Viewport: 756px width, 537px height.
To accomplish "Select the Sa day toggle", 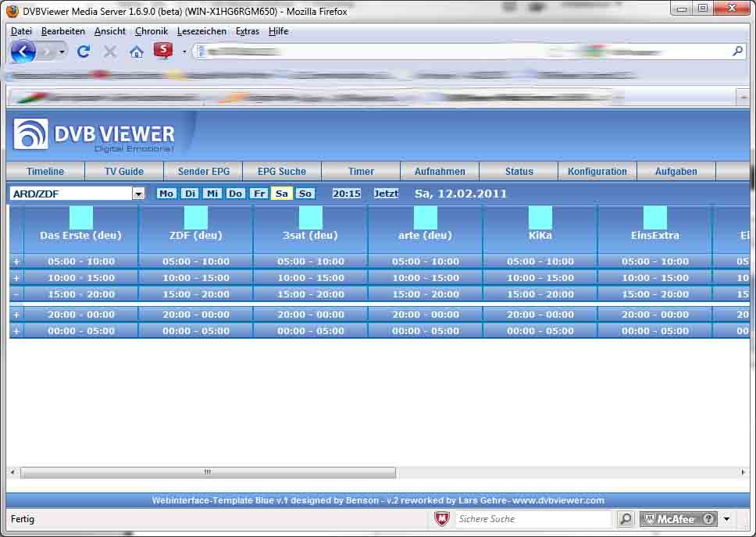I will click(x=282, y=194).
